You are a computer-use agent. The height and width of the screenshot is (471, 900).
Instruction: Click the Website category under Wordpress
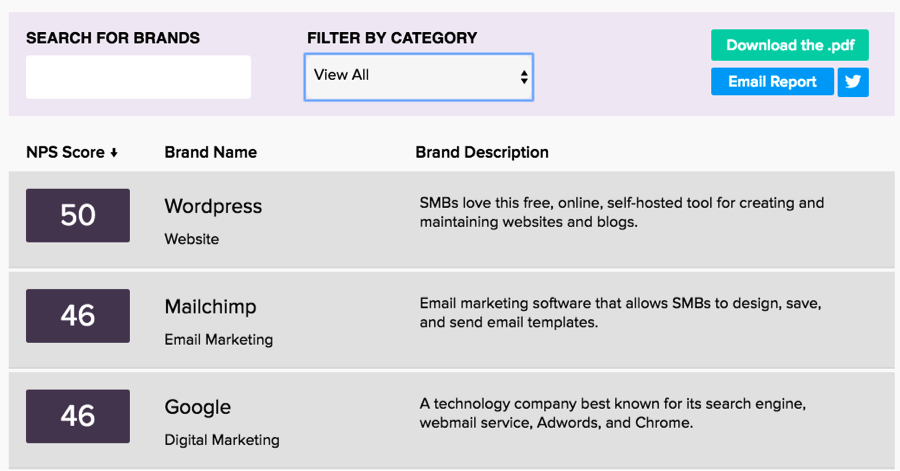[x=191, y=240]
